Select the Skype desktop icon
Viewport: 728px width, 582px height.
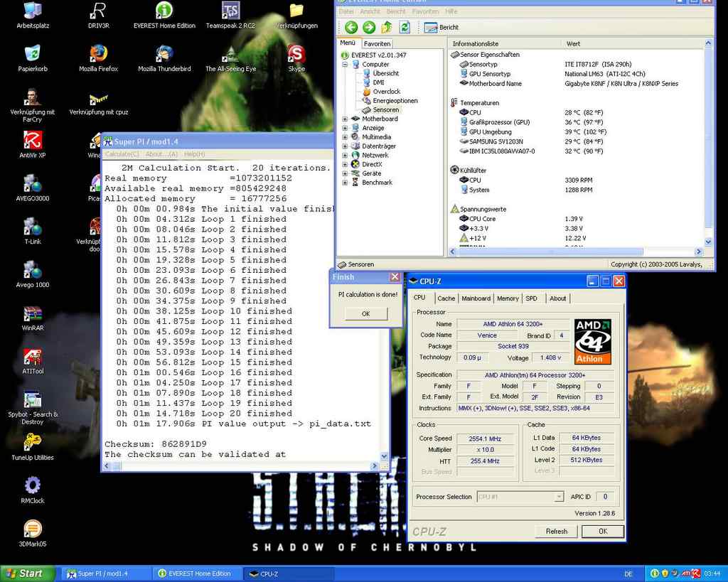(296, 58)
